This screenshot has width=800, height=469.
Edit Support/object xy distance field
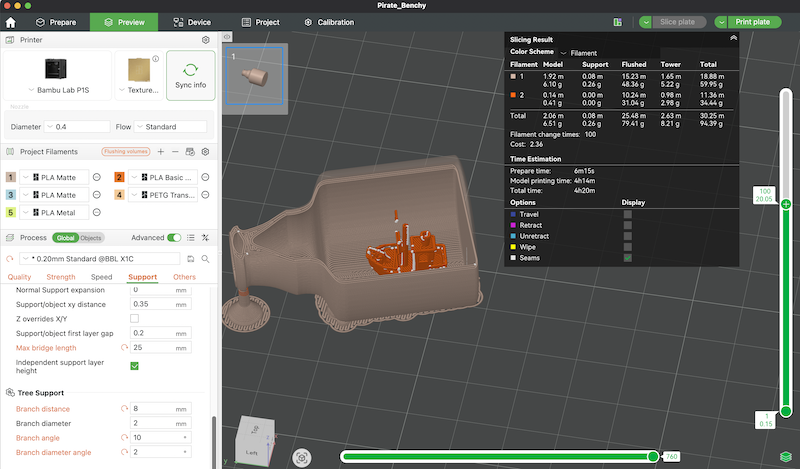coord(161,304)
